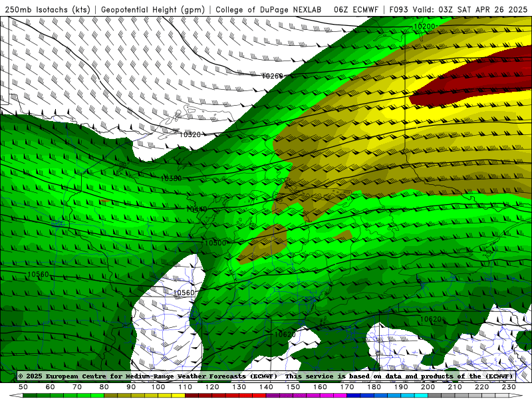
Task: Click the dark gray swatch starting at 200
Action: pos(435,396)
